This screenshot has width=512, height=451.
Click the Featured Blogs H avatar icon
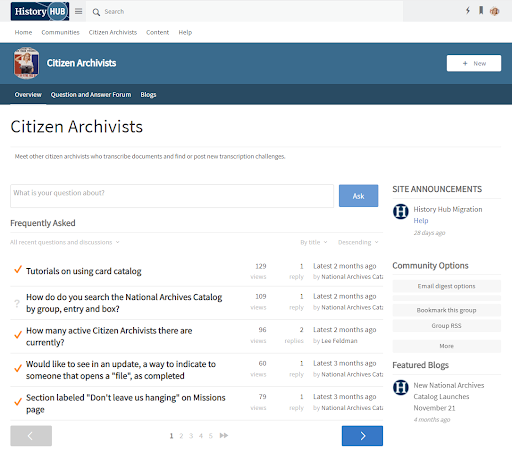(401, 387)
